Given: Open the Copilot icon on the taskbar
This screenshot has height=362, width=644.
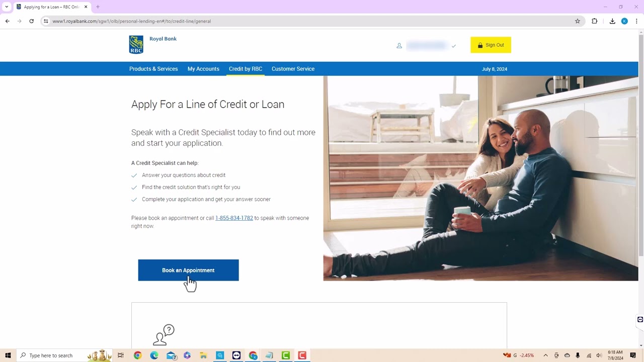Looking at the screenshot, I should click(x=187, y=355).
